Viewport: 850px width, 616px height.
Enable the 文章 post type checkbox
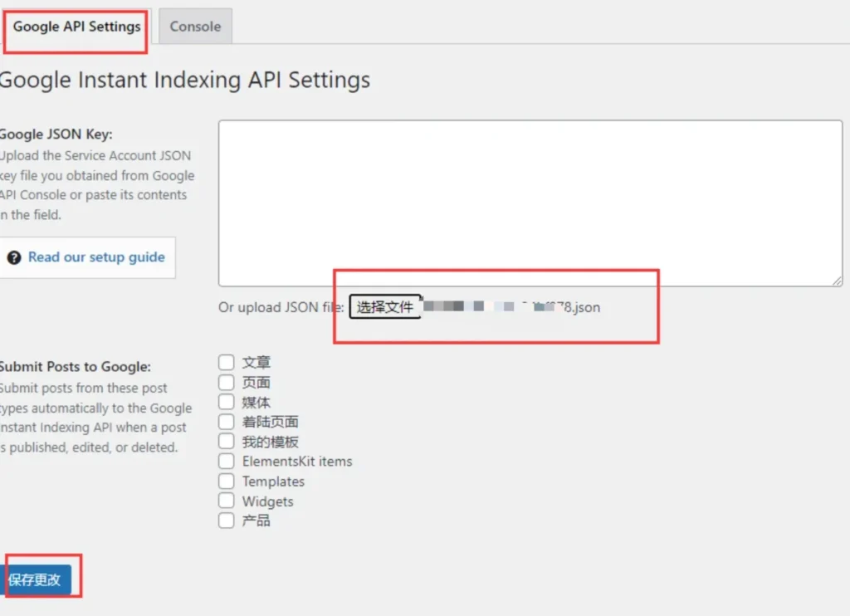tap(226, 362)
